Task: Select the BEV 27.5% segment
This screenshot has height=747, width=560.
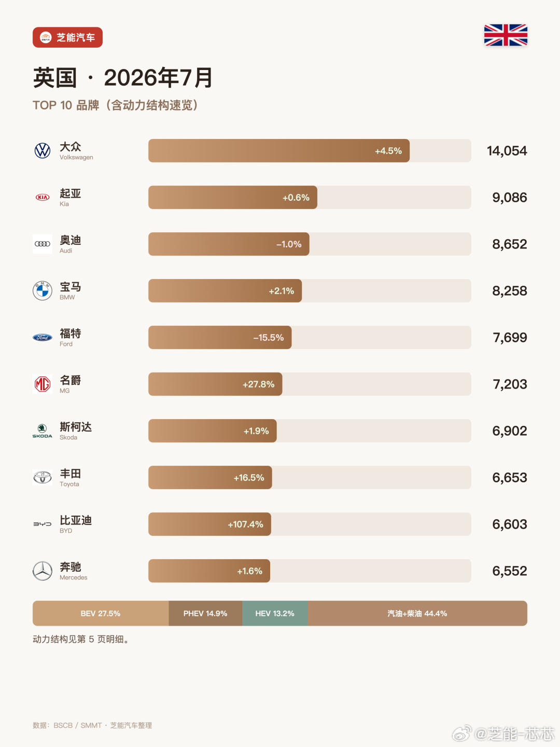Action: (101, 613)
